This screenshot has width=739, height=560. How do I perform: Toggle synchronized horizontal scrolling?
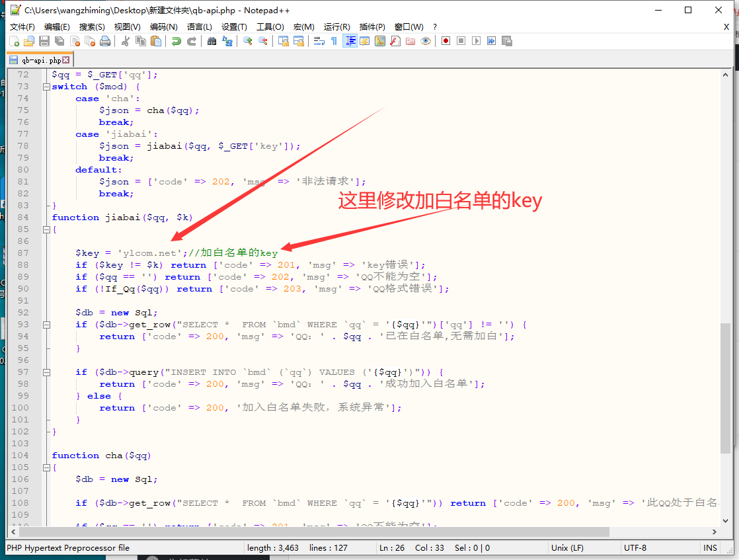[x=299, y=42]
